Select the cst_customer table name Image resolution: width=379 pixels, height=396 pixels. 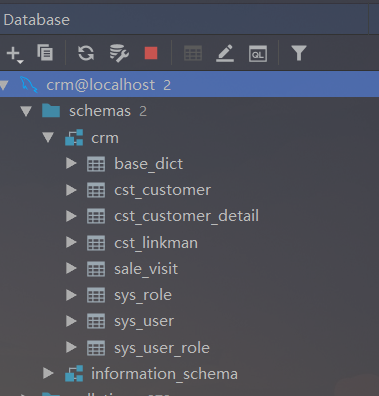162,190
